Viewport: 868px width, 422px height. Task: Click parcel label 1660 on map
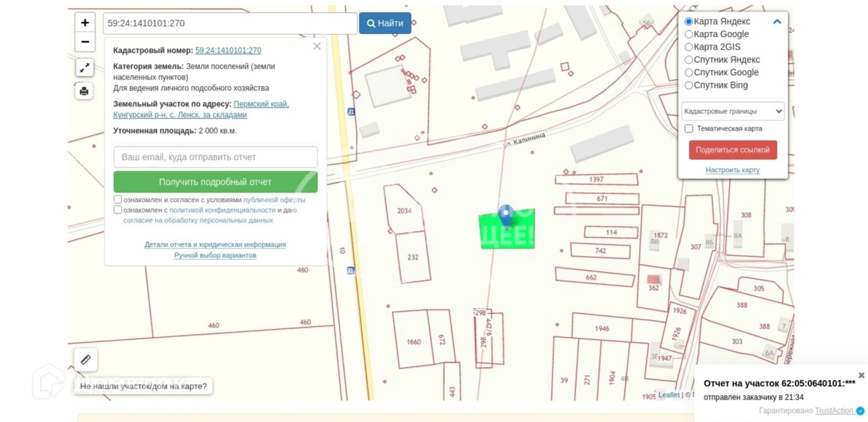414,342
